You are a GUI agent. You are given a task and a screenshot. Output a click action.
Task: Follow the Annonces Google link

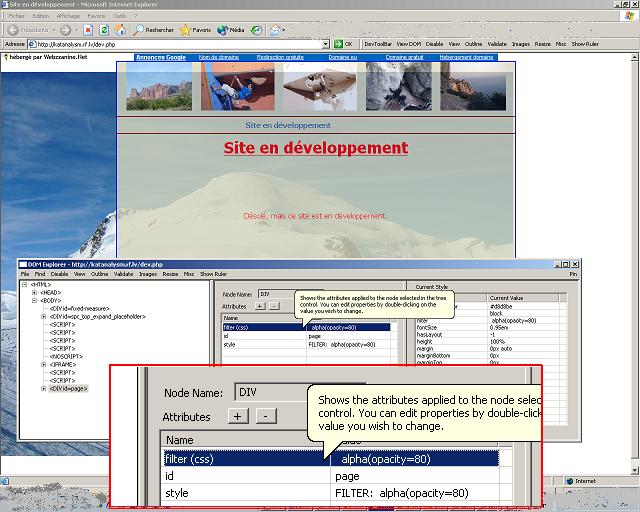point(161,57)
